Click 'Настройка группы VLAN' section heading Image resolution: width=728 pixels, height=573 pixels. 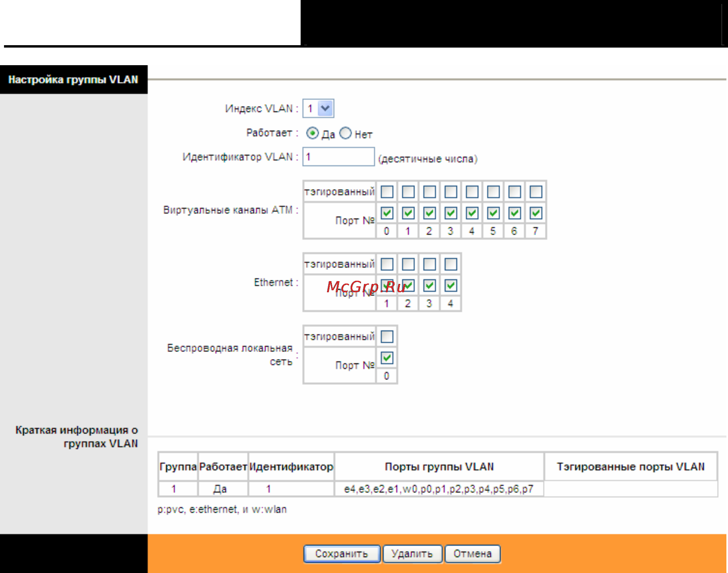point(74,80)
